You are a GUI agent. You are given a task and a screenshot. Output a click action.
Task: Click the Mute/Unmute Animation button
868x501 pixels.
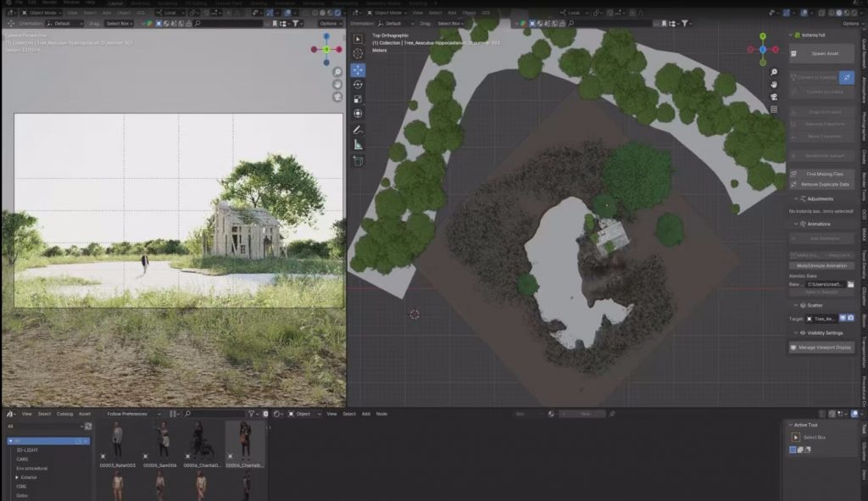pyautogui.click(x=821, y=265)
